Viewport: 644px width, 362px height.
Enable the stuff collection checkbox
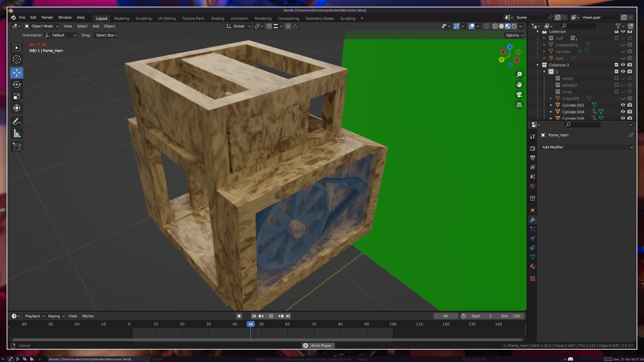[616, 38]
